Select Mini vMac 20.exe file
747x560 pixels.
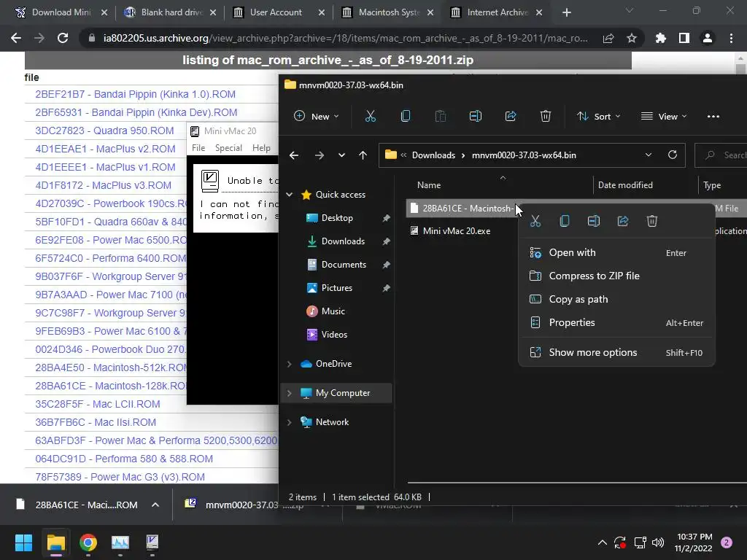click(x=457, y=231)
